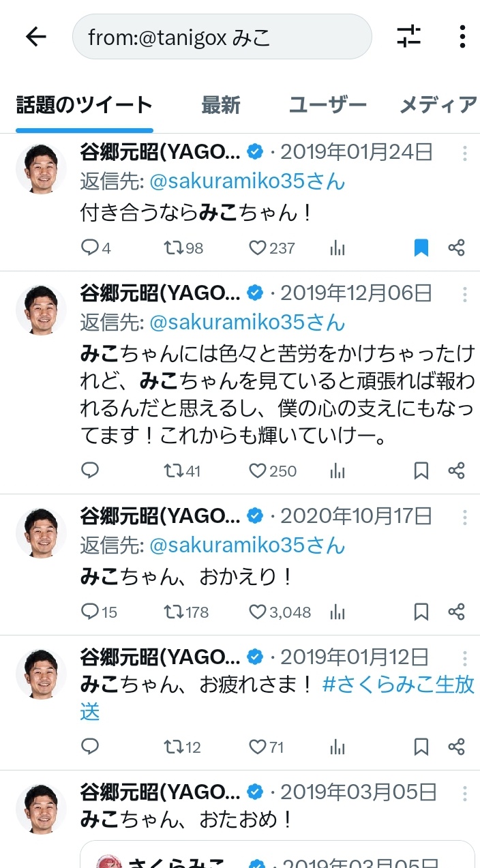
Task: Click the search field containing from:@tanigox
Action: click(x=222, y=37)
